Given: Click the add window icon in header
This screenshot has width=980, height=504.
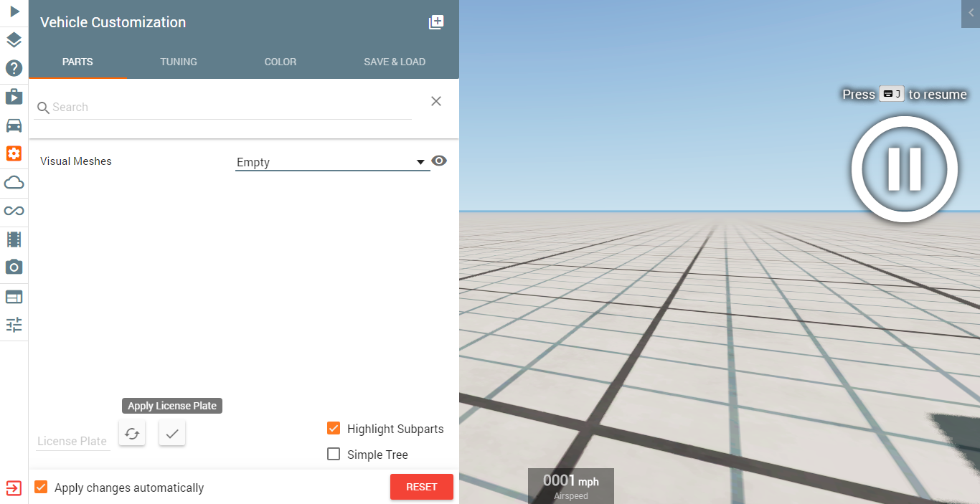Looking at the screenshot, I should [436, 22].
